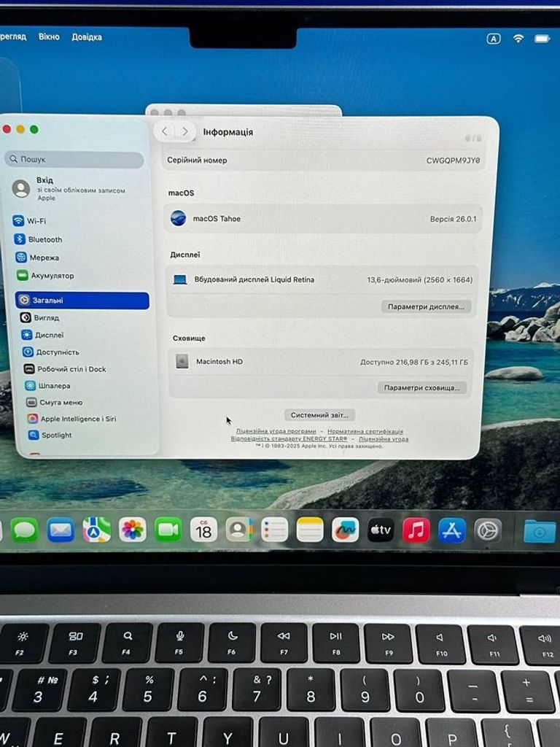The width and height of the screenshot is (560, 747).
Task: Click the 13,6-дюймовий (2560 × 1664) text
Action: click(x=419, y=280)
